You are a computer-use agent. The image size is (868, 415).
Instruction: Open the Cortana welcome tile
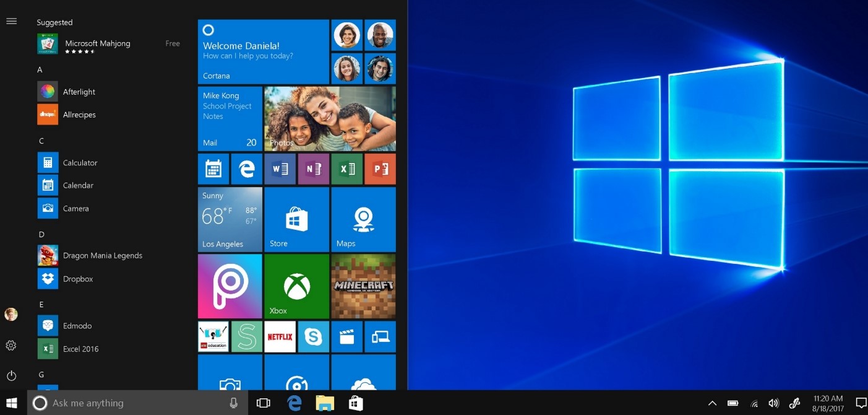tap(263, 51)
